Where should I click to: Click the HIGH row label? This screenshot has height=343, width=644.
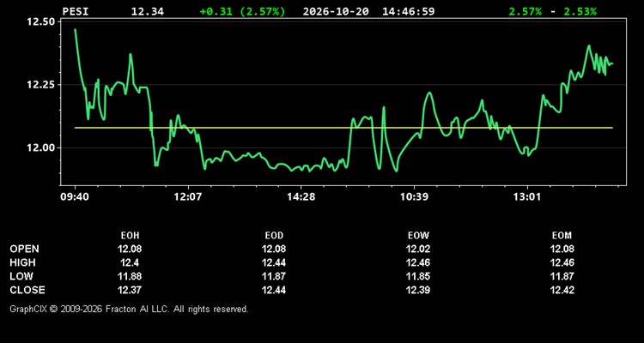(22, 262)
